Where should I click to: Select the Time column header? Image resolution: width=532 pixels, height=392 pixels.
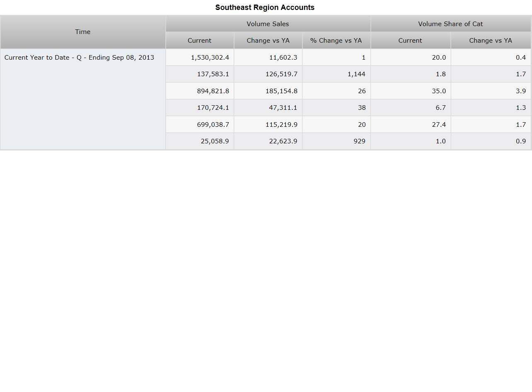click(x=83, y=32)
